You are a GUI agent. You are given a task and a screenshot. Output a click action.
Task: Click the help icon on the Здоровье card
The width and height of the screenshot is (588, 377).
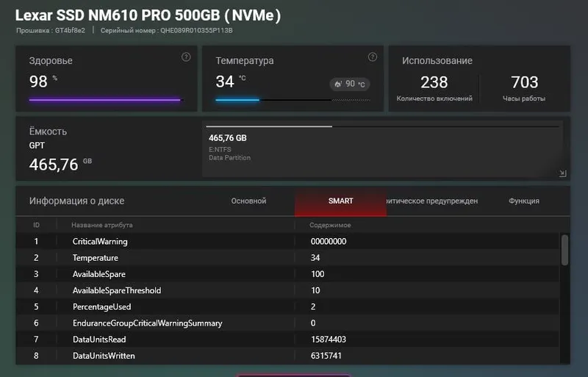pyautogui.click(x=186, y=57)
